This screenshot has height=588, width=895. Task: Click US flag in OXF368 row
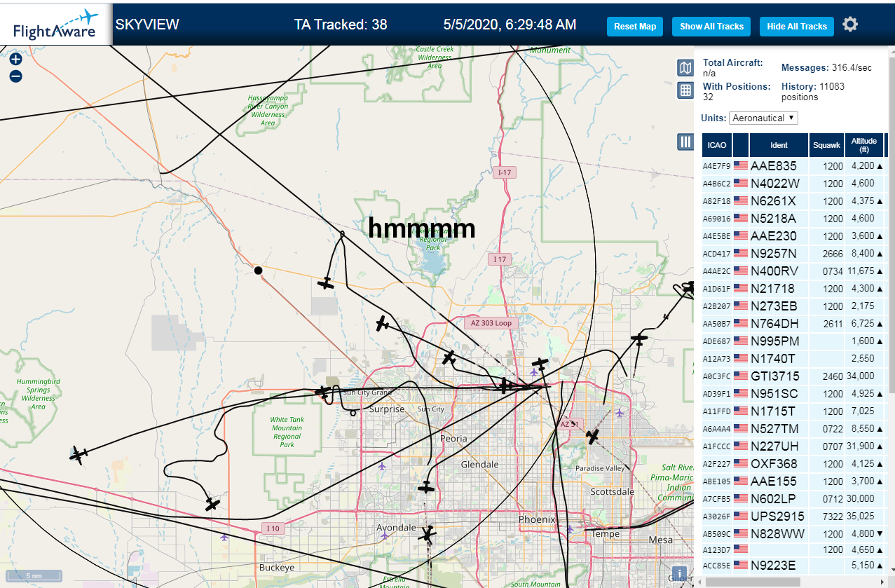740,464
